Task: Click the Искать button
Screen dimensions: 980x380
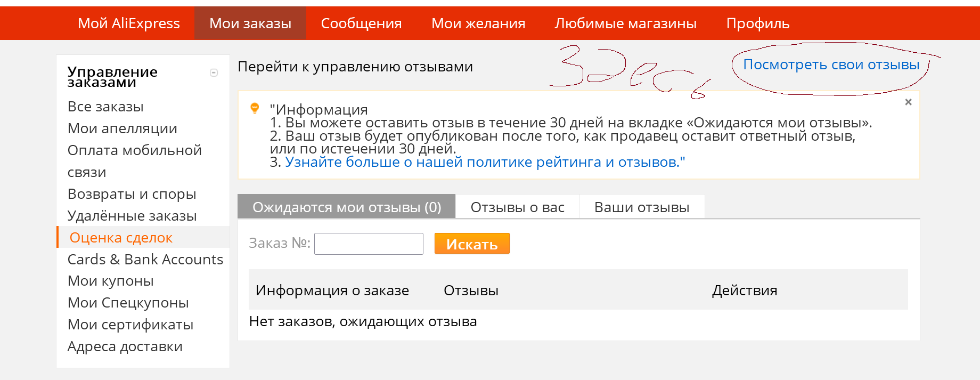Action: pos(472,244)
